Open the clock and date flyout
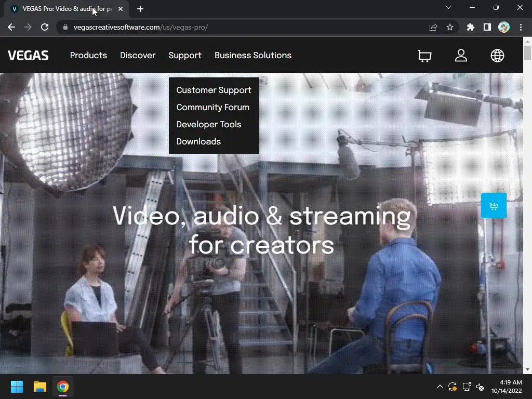 tap(507, 387)
